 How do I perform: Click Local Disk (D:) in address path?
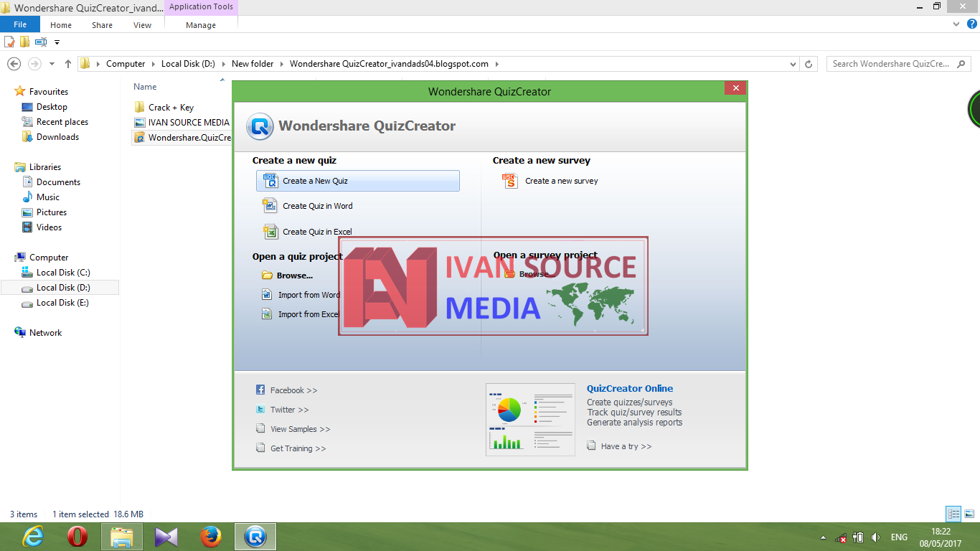188,64
